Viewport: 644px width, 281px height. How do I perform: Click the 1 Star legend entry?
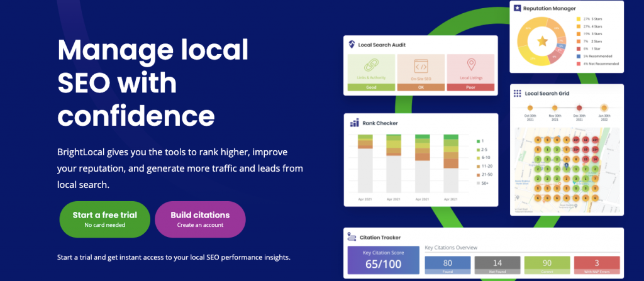coord(590,48)
